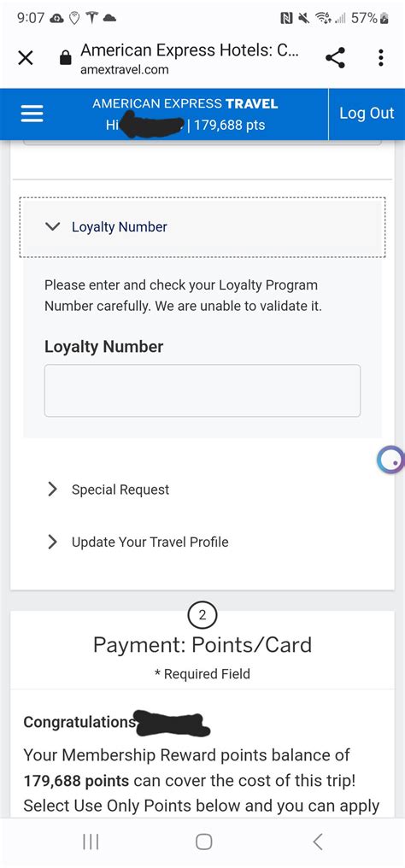Close the browser tab with X icon

tap(26, 57)
